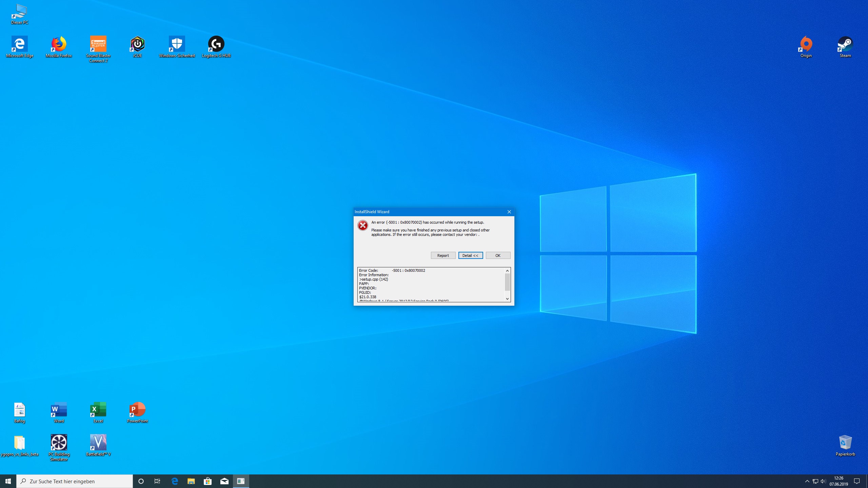Click the taskbar search text field

click(75, 481)
